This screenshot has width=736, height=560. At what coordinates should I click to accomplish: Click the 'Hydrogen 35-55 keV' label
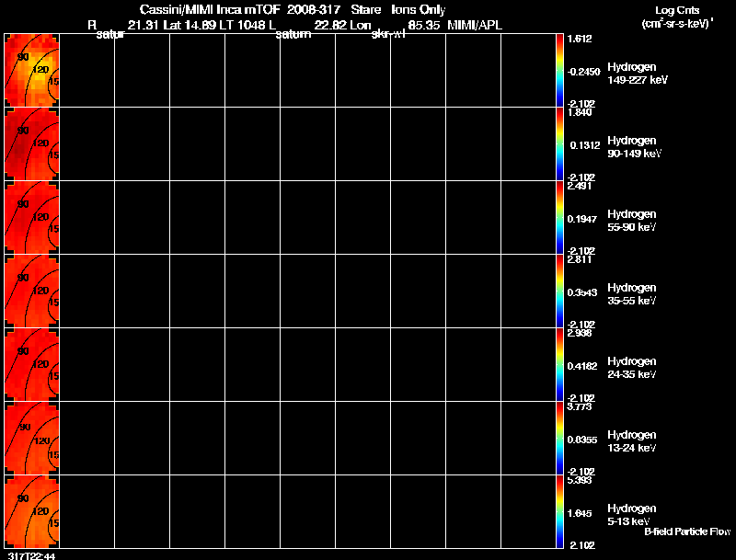pyautogui.click(x=632, y=294)
